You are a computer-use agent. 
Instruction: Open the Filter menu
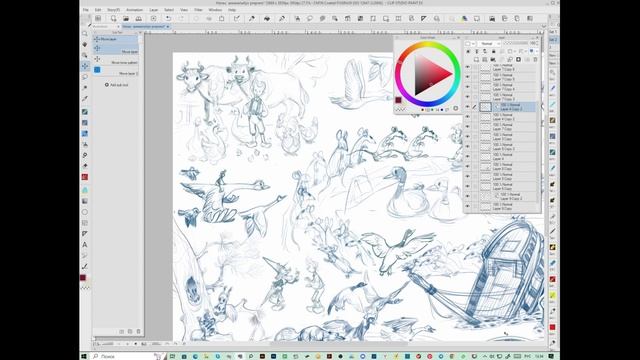tap(198, 10)
